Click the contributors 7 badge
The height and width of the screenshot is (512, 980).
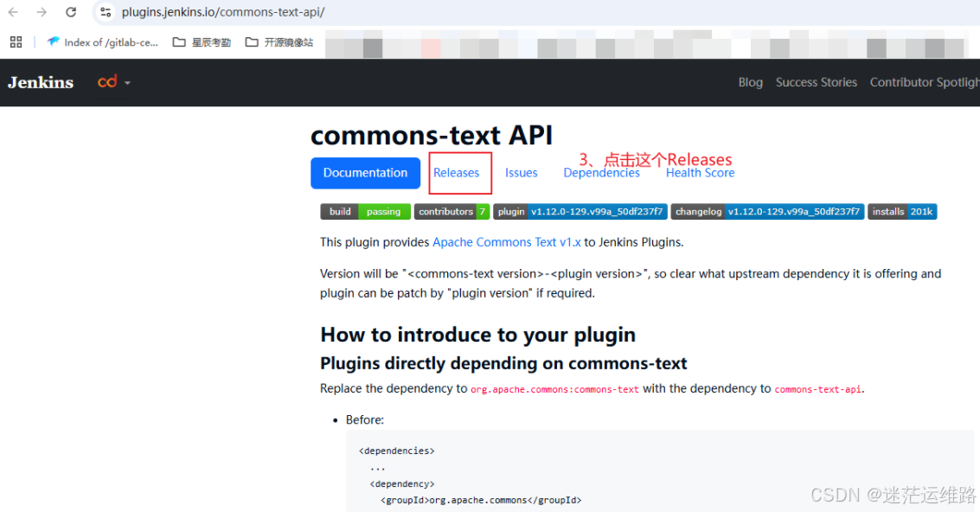pyautogui.click(x=452, y=211)
